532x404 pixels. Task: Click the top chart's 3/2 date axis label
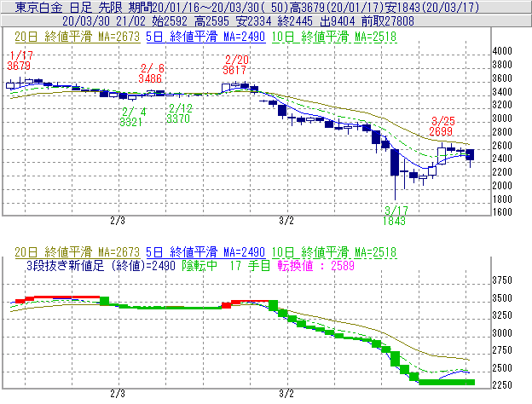(286, 221)
